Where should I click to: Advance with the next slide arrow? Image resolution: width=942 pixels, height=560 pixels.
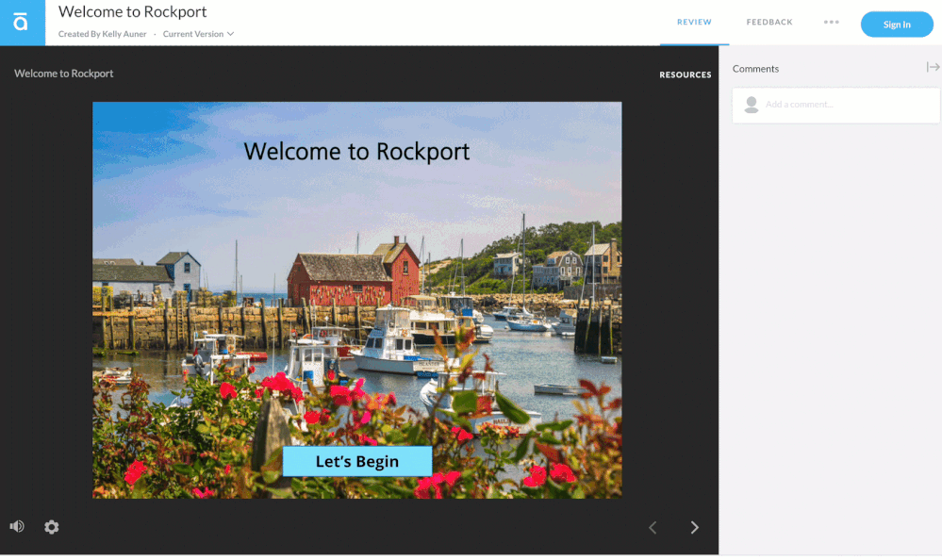[x=695, y=527]
